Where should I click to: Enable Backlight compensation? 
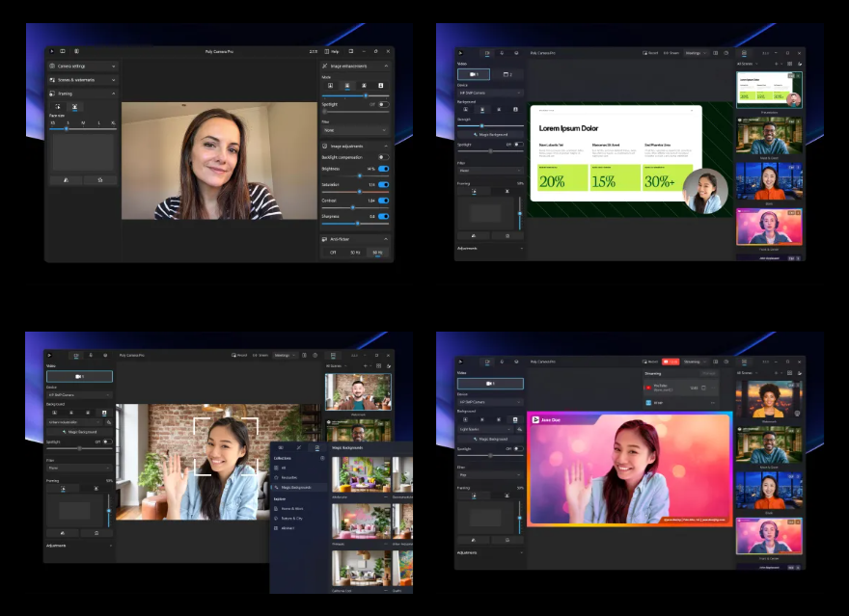pyautogui.click(x=383, y=157)
